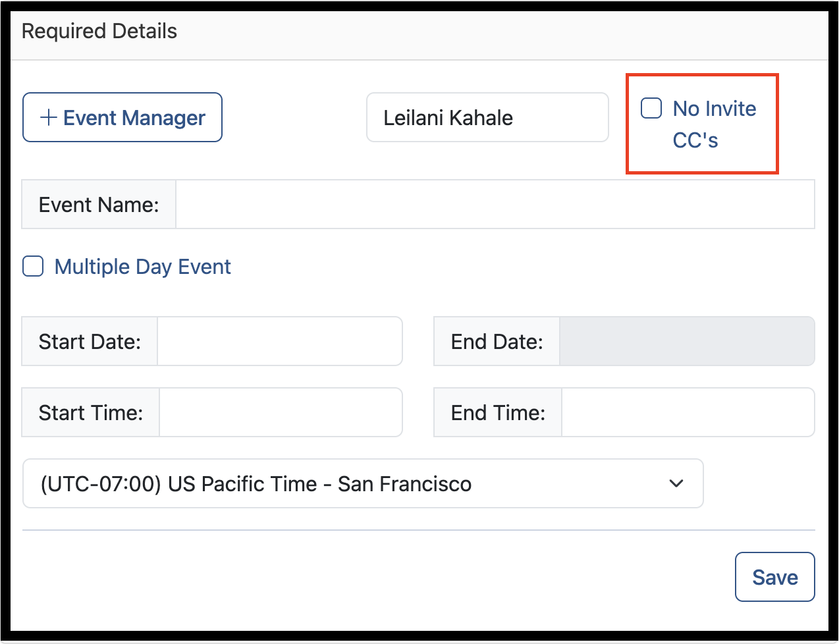The width and height of the screenshot is (839, 644).
Task: Toggle the Multiple Day Event checkbox
Action: coord(33,267)
